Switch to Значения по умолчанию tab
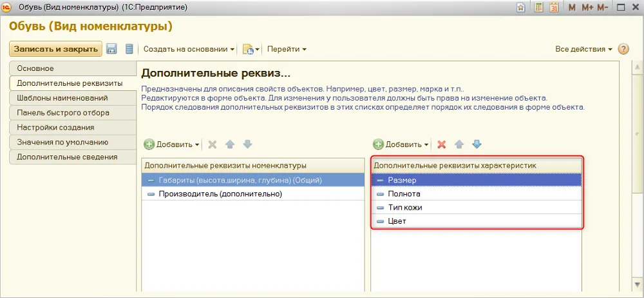Image resolution: width=644 pixels, height=298 pixels. pos(73,142)
